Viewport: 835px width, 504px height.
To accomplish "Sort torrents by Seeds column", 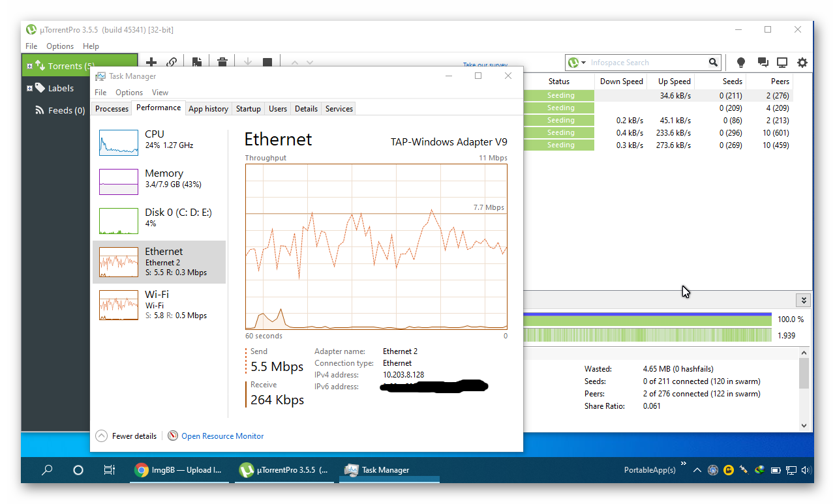I will 720,82.
